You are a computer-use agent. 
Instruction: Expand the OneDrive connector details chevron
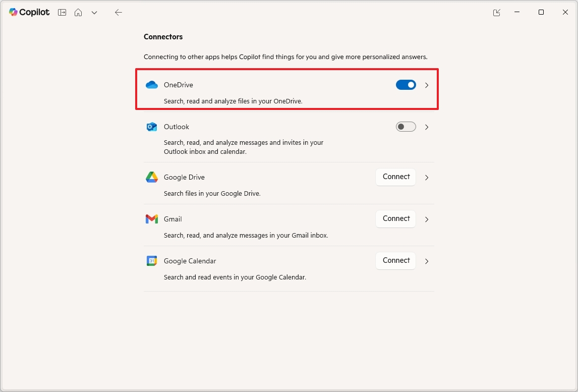click(x=427, y=85)
